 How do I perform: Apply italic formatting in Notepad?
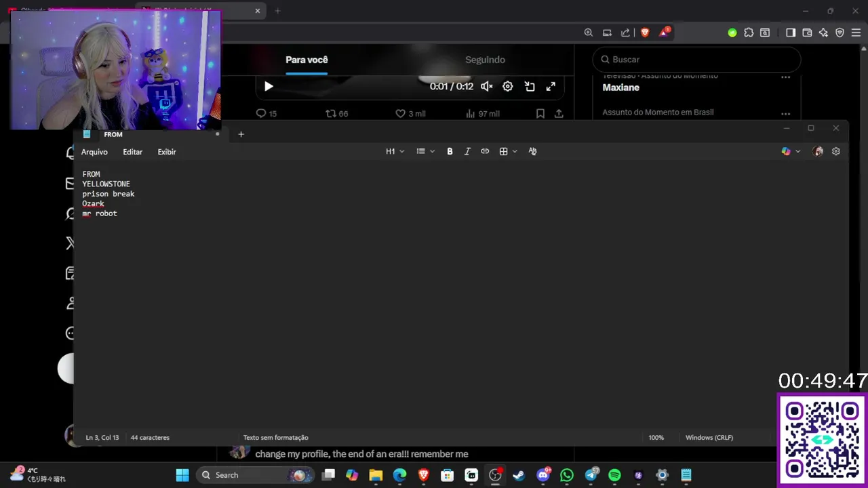coord(467,152)
